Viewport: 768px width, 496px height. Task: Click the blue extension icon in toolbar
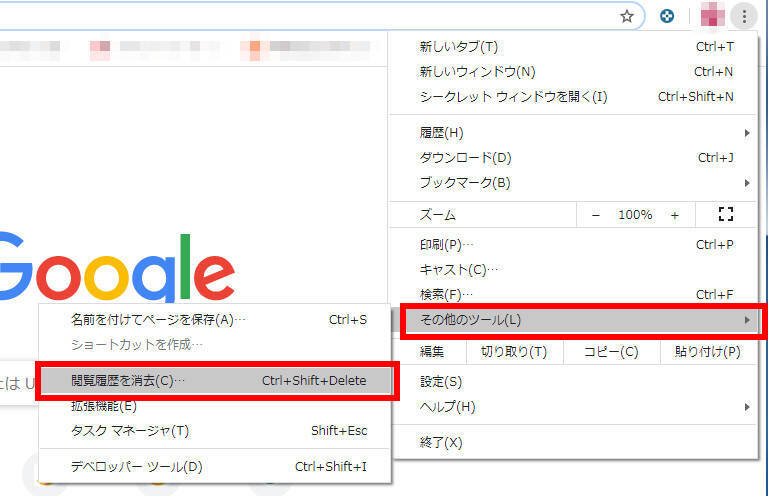coord(667,16)
